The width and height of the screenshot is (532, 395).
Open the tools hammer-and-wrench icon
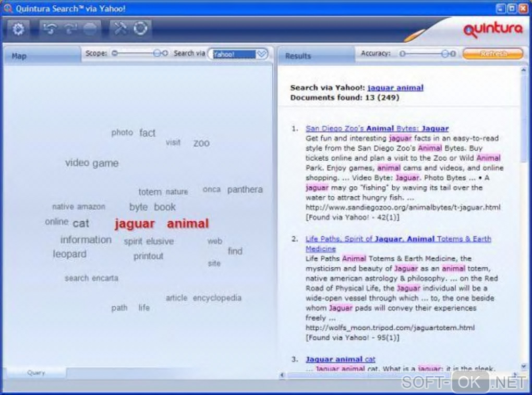[120, 28]
